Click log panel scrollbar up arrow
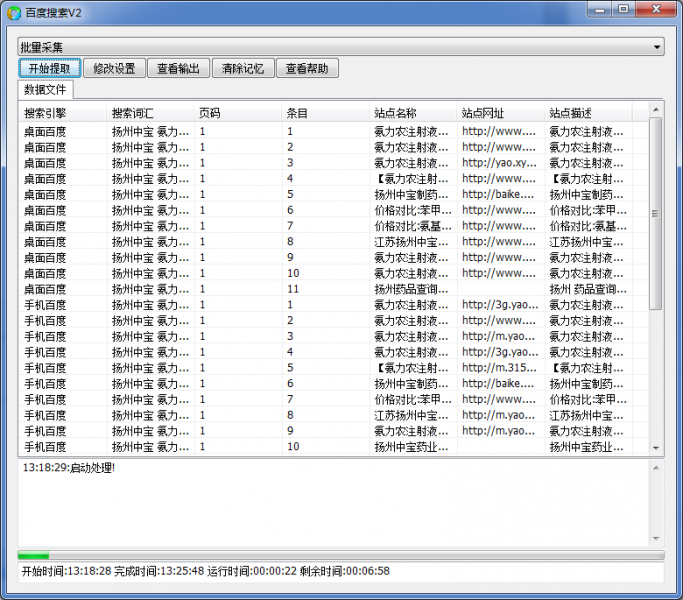The height and width of the screenshot is (600, 683). pyautogui.click(x=656, y=468)
